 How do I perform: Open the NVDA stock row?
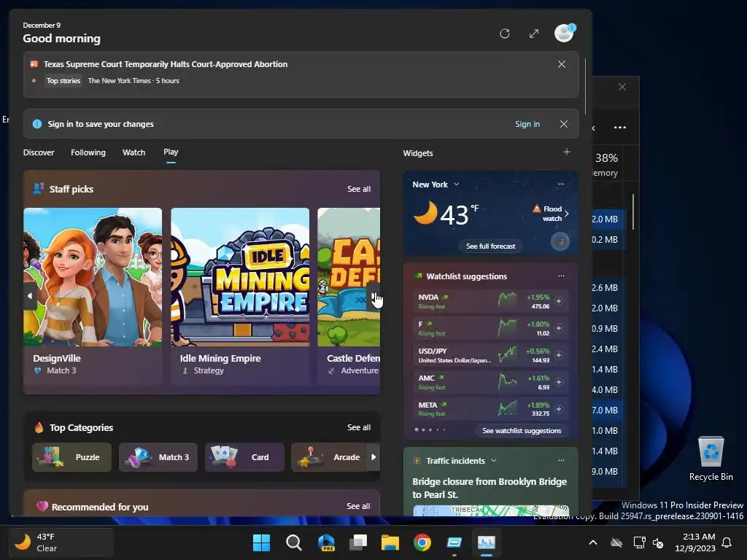click(491, 301)
